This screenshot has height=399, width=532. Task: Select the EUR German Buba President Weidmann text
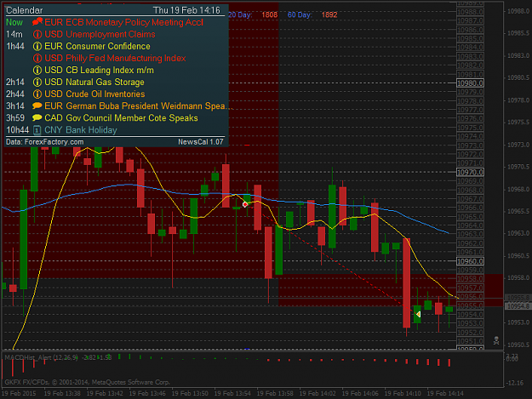(x=137, y=106)
